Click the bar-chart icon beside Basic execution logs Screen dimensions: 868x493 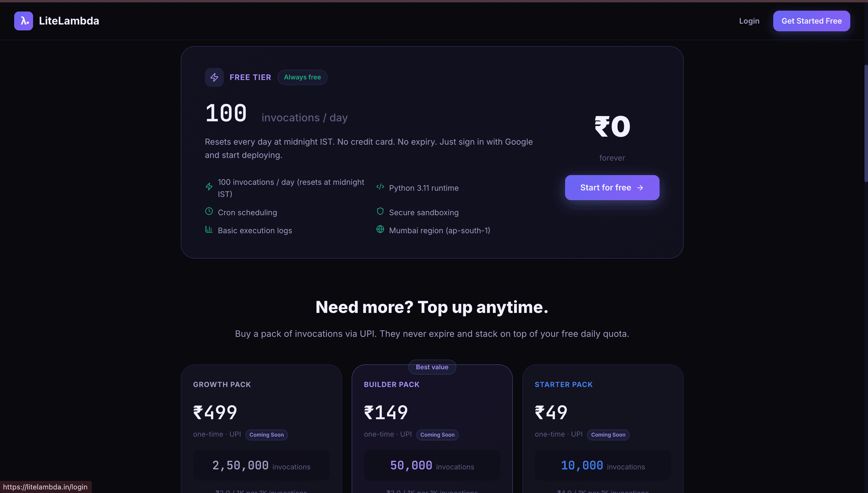[209, 229]
